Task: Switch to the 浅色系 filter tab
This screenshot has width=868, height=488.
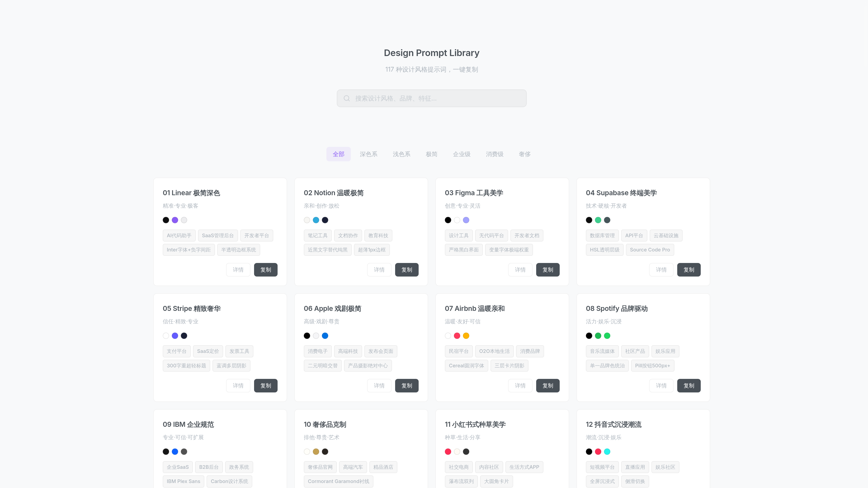Action: [x=401, y=154]
